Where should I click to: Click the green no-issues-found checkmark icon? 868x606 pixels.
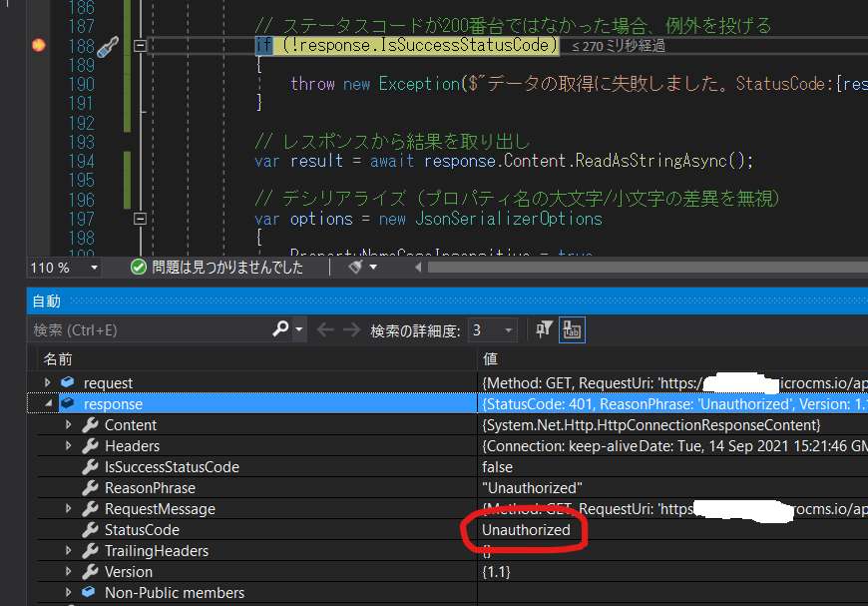139,268
